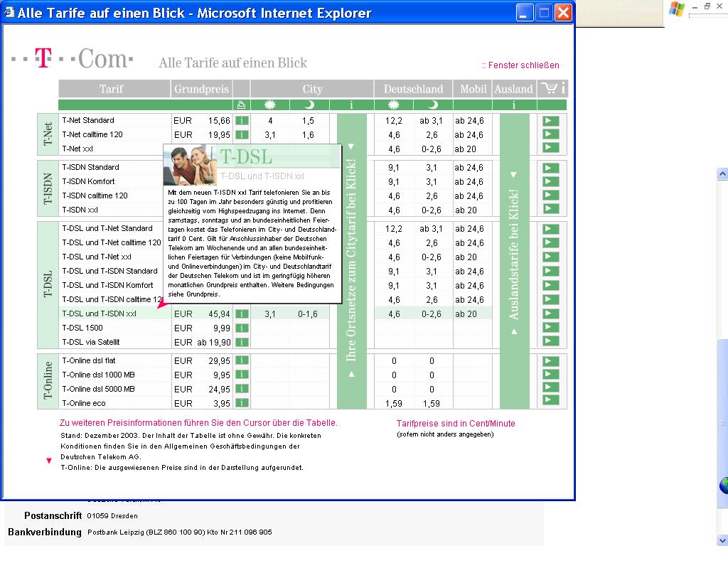Click info icon for T-Online dsl 1000 MB
The width and height of the screenshot is (728, 568).
[242, 375]
